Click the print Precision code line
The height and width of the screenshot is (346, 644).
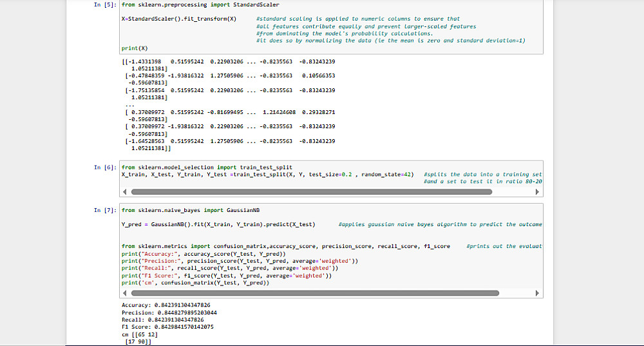pyautogui.click(x=240, y=261)
